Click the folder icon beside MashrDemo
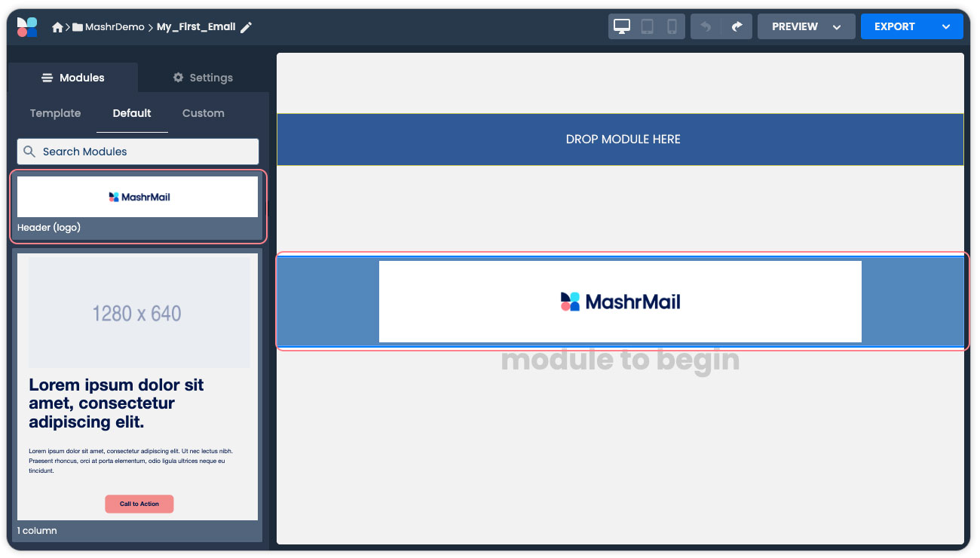980x558 pixels. click(x=78, y=27)
